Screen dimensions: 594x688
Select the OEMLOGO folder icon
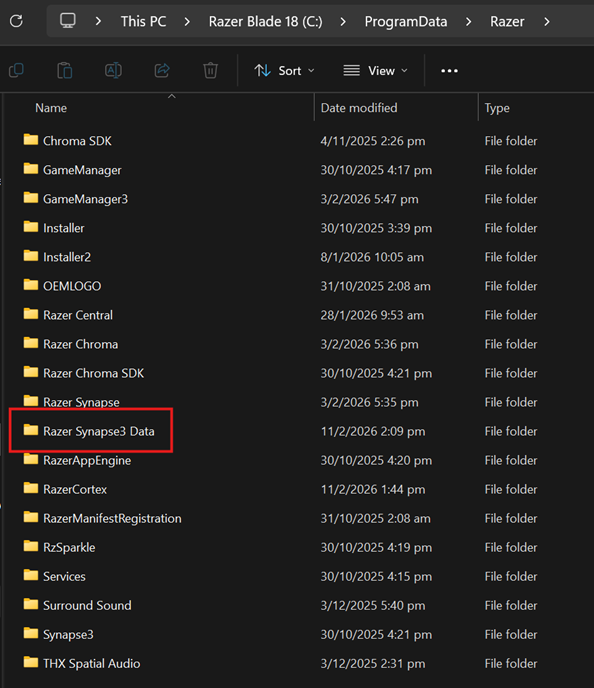31,285
